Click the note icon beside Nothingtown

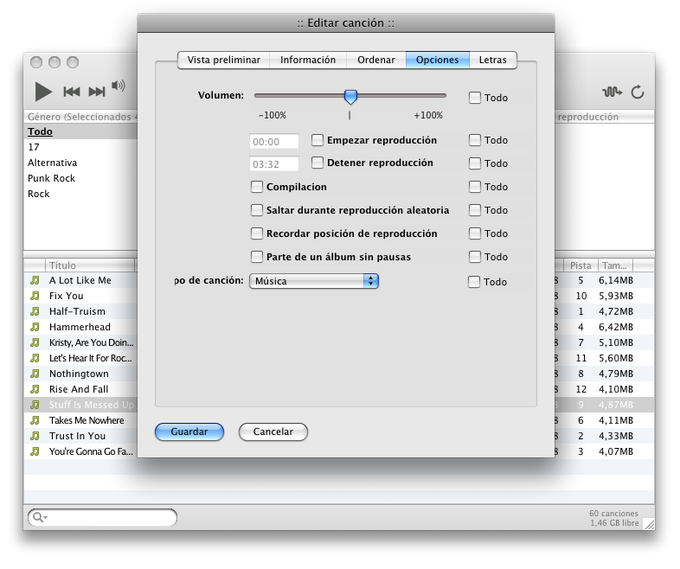(35, 374)
